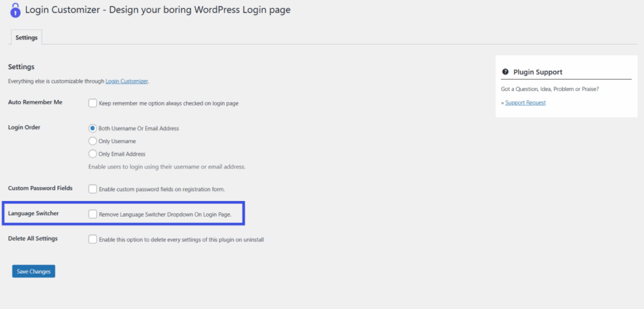Enable custom password fields checkbox

tap(92, 189)
